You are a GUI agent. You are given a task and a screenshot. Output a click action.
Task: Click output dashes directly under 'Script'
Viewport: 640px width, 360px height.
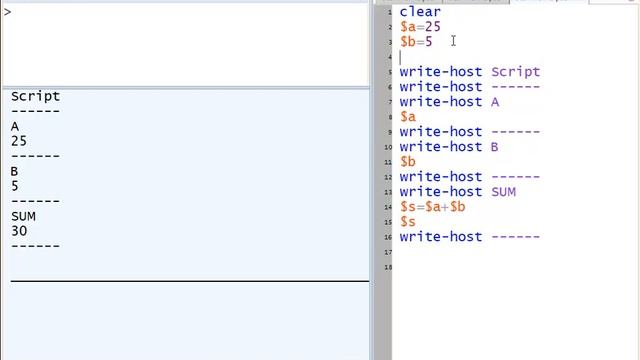(36, 111)
